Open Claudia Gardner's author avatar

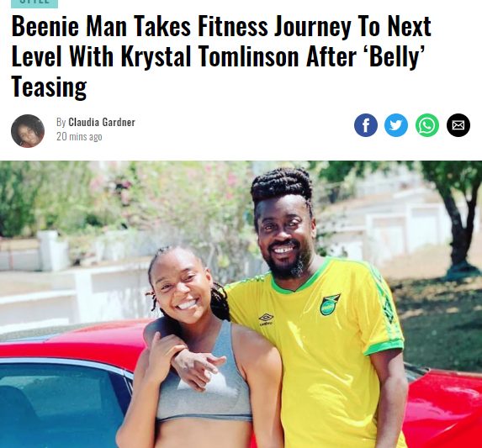tap(28, 131)
